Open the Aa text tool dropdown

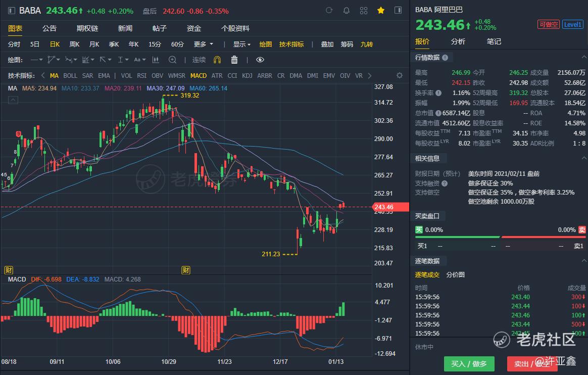tap(140, 60)
